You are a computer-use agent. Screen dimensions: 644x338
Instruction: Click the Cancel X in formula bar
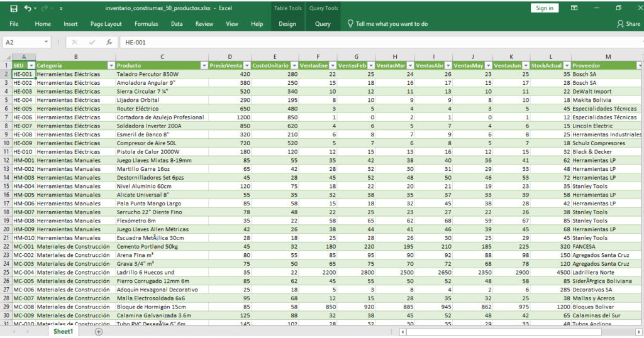coord(74,42)
